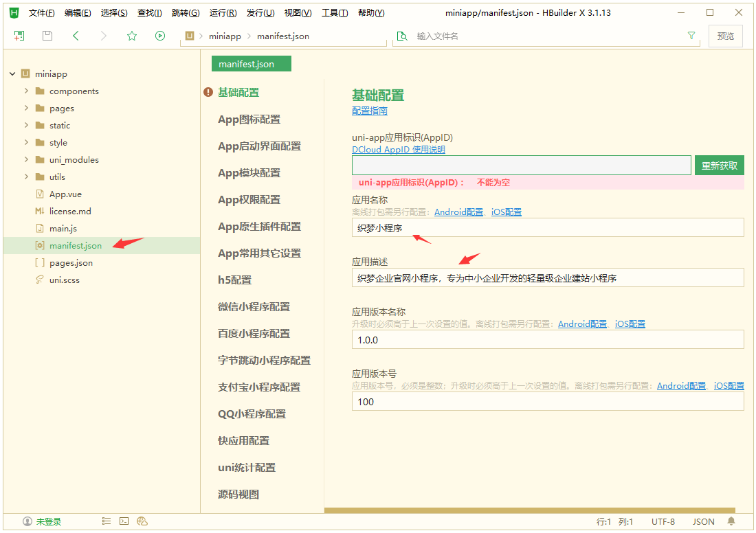This screenshot has width=756, height=533.
Task: Click the notification bell icon
Action: pyautogui.click(x=731, y=521)
